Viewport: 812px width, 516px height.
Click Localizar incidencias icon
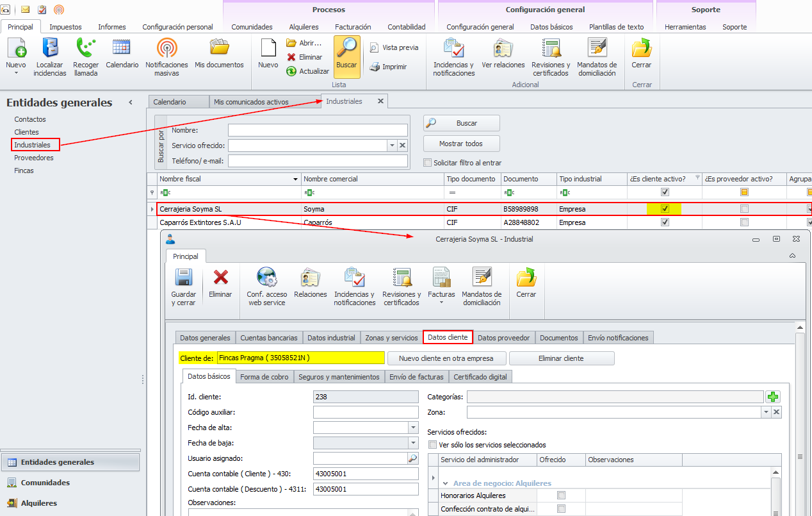[x=50, y=58]
